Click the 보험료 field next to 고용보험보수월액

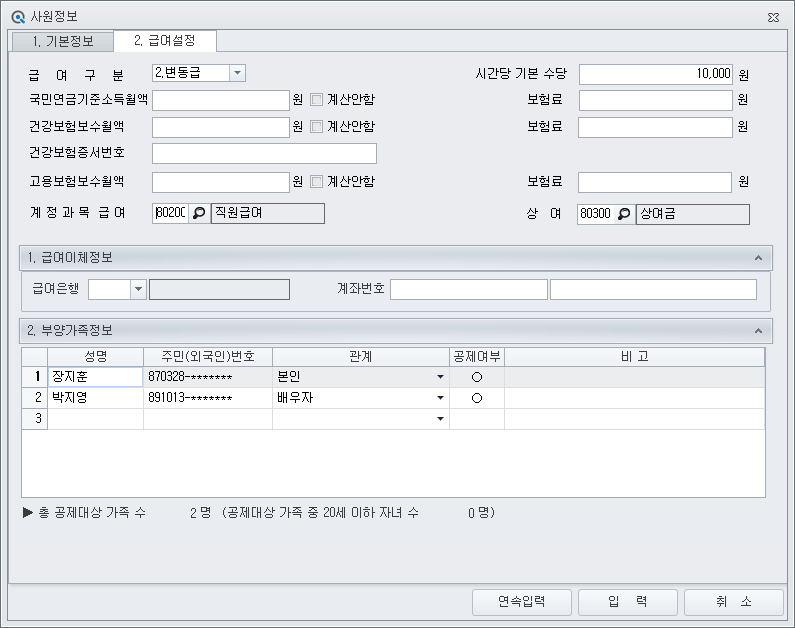655,182
